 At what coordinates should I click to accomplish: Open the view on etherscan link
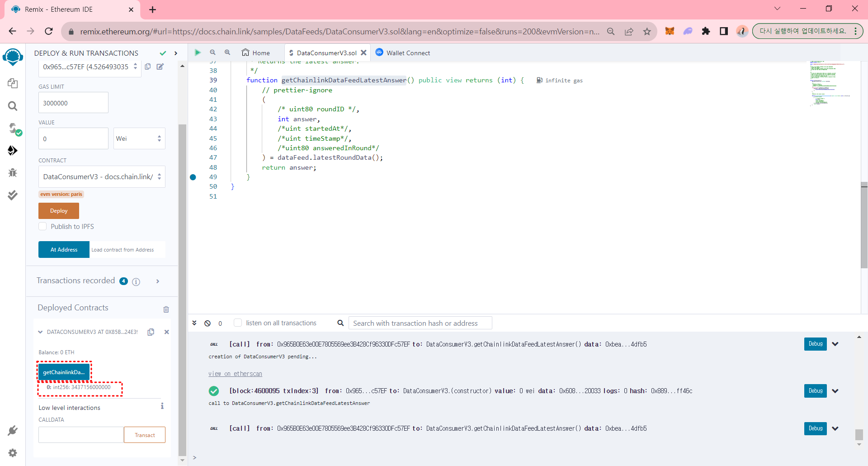point(235,374)
